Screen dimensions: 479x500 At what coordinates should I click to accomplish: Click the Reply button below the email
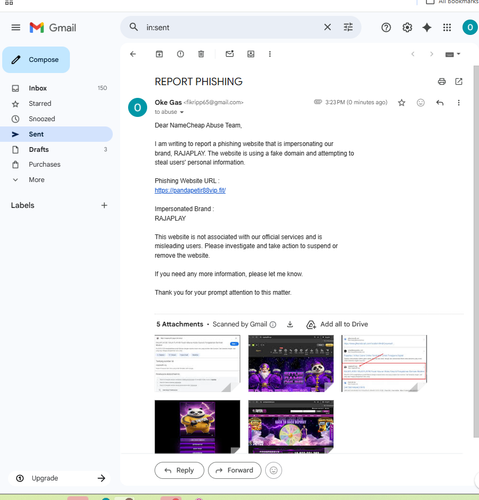(x=179, y=470)
